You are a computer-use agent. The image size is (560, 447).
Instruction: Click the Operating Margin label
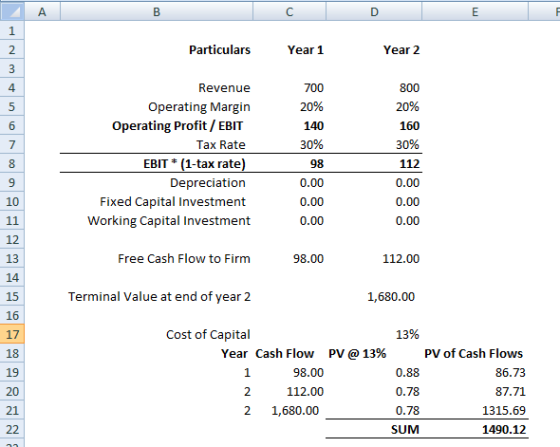click(x=199, y=107)
